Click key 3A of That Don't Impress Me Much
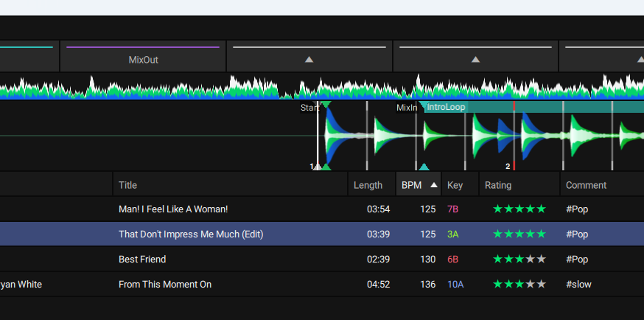 (453, 234)
